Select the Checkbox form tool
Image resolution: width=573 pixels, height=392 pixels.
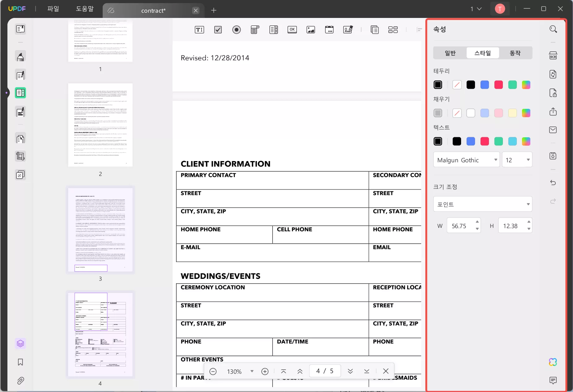point(218,30)
